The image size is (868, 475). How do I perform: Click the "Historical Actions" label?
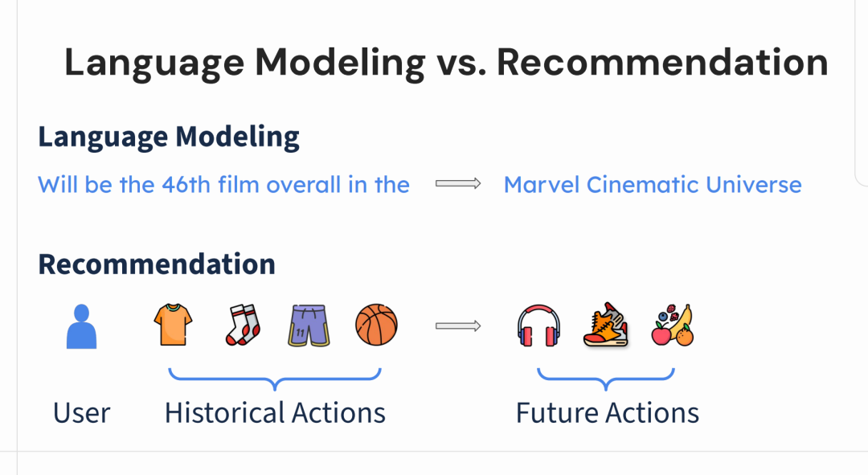click(275, 413)
